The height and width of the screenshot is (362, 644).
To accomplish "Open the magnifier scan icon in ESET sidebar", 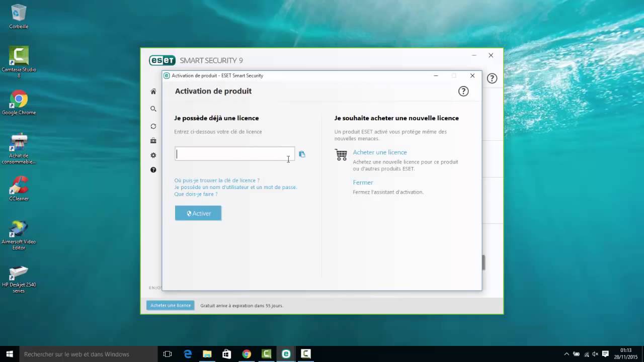I will [153, 109].
